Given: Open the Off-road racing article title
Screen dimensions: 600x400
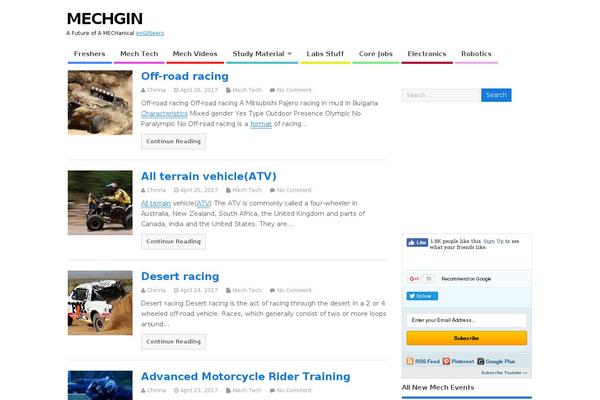Looking at the screenshot, I should (184, 76).
